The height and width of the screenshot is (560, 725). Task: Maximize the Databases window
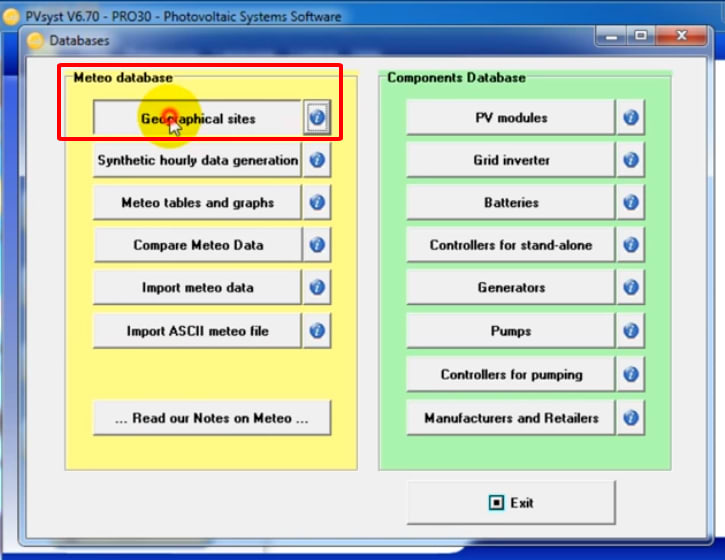pos(640,36)
